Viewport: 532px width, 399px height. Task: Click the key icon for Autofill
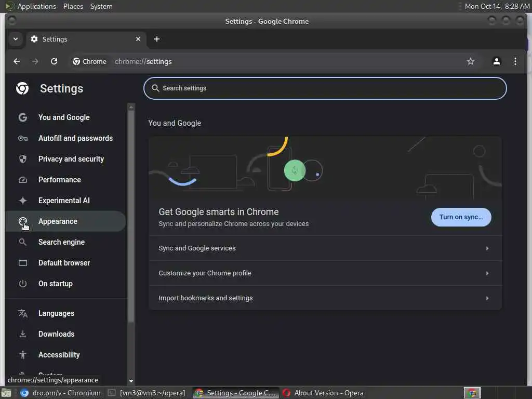point(23,138)
